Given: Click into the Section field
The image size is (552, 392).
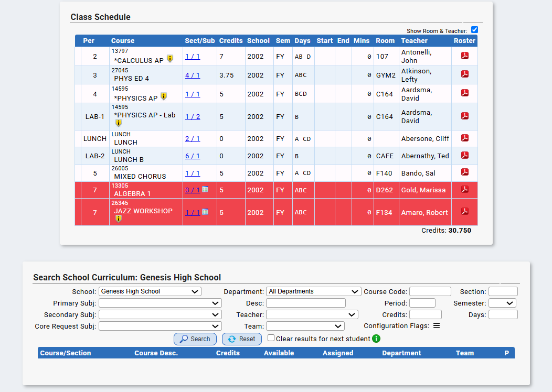Looking at the screenshot, I should pyautogui.click(x=503, y=291).
